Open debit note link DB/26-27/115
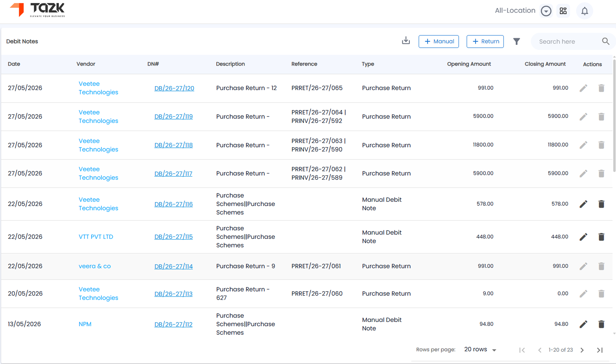 tap(173, 237)
